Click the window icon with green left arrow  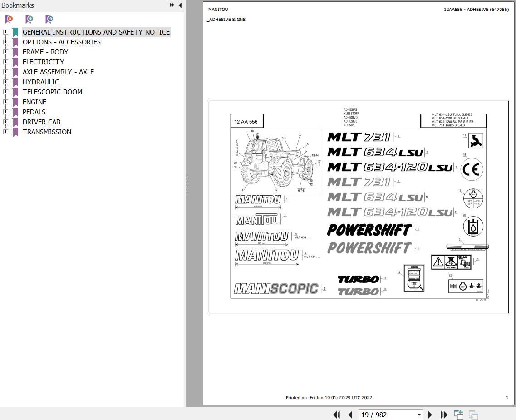pos(459,415)
